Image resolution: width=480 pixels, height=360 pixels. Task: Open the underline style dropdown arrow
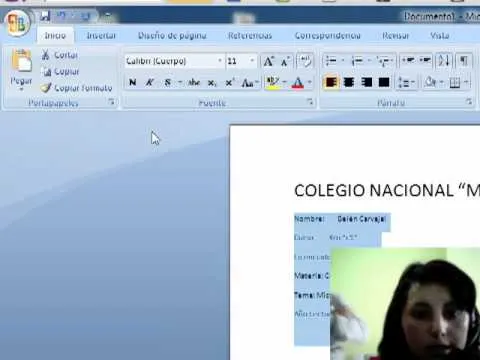[180, 82]
